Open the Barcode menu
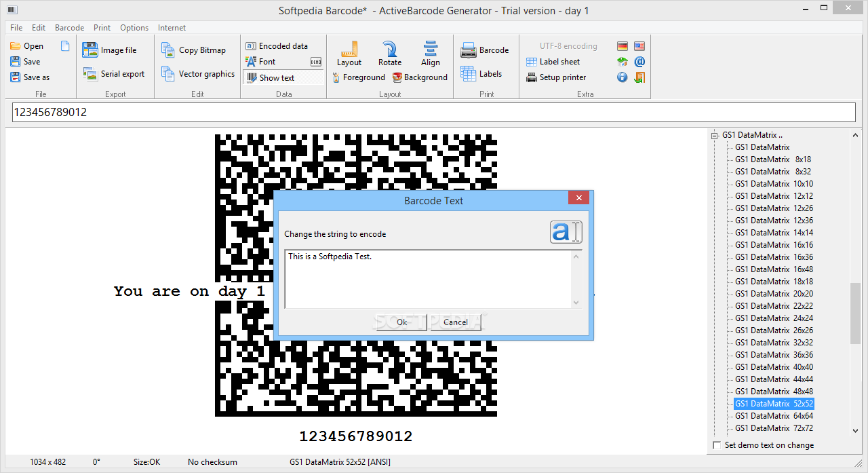Screen dimensions: 868x473 69,28
